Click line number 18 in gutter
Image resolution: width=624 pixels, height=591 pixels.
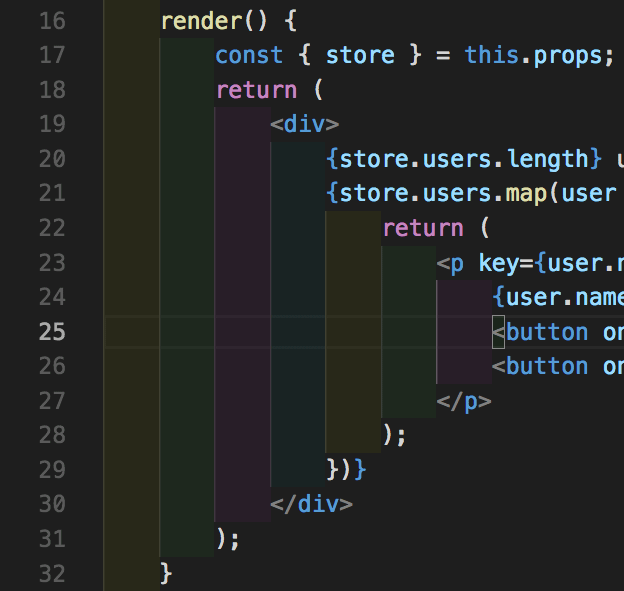52,90
